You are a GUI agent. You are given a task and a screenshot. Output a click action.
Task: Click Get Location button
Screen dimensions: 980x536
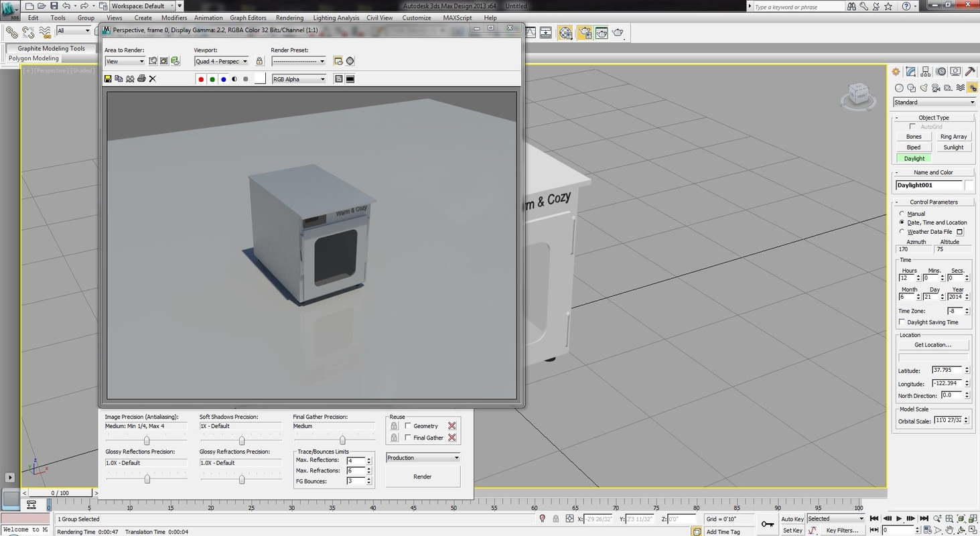933,344
